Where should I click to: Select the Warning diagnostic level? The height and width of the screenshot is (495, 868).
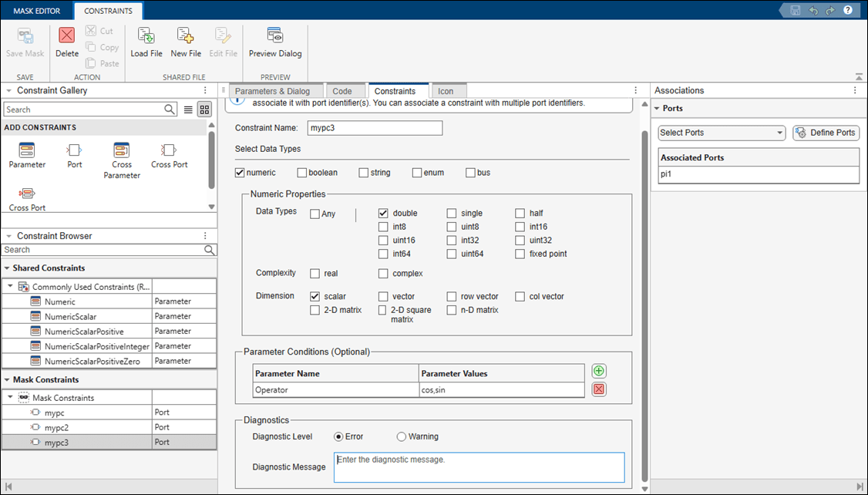click(402, 436)
